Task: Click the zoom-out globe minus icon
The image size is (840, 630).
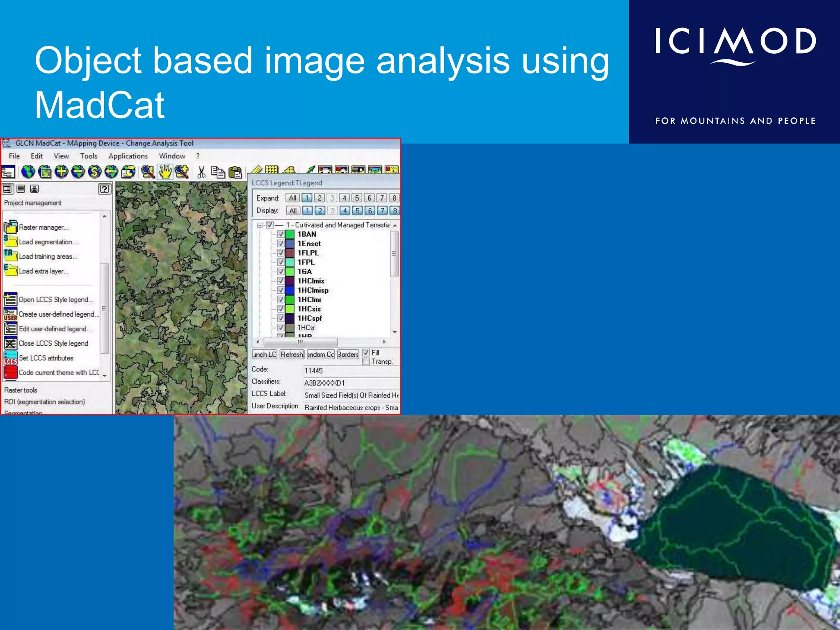Action: (78, 171)
